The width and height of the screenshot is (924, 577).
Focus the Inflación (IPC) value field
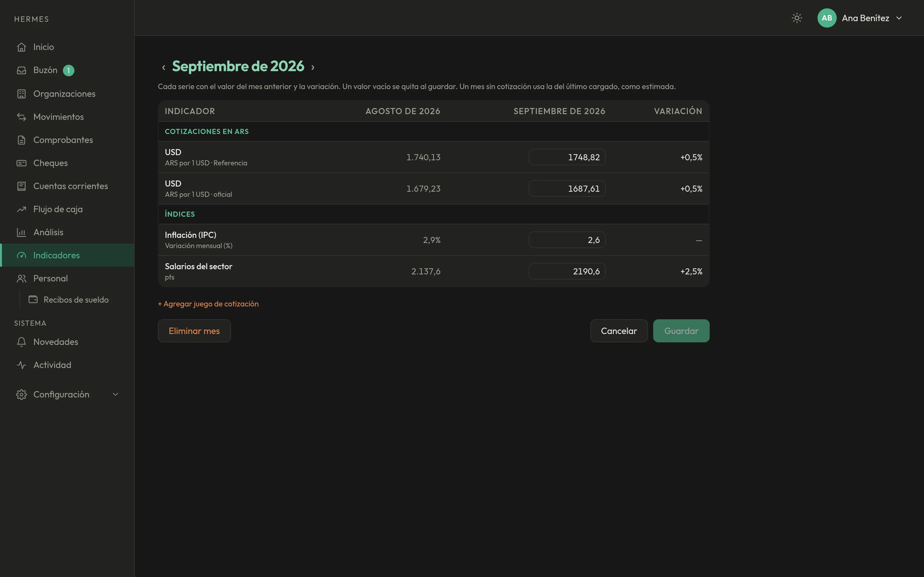pyautogui.click(x=567, y=240)
